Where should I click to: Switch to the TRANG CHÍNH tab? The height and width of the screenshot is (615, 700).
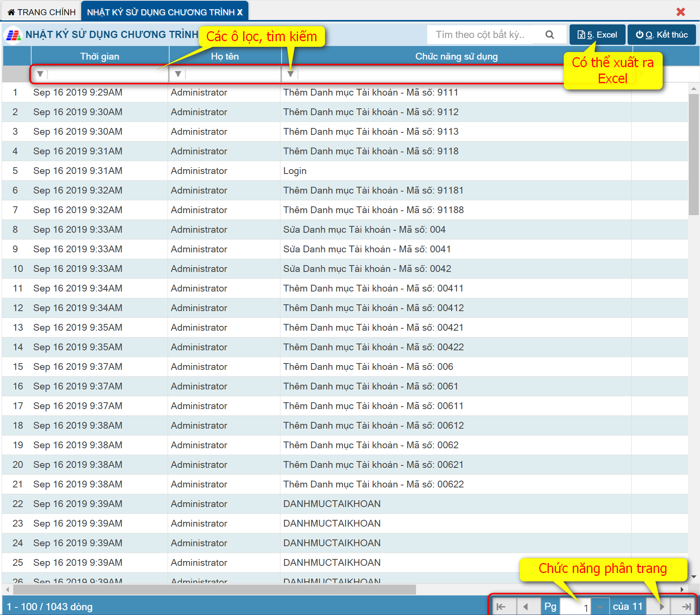[x=42, y=12]
